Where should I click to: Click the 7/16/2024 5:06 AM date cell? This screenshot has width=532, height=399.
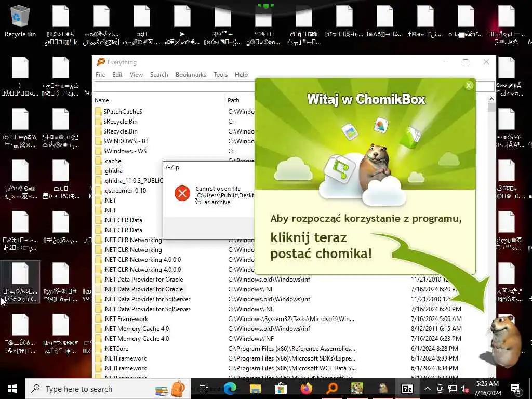click(436, 318)
